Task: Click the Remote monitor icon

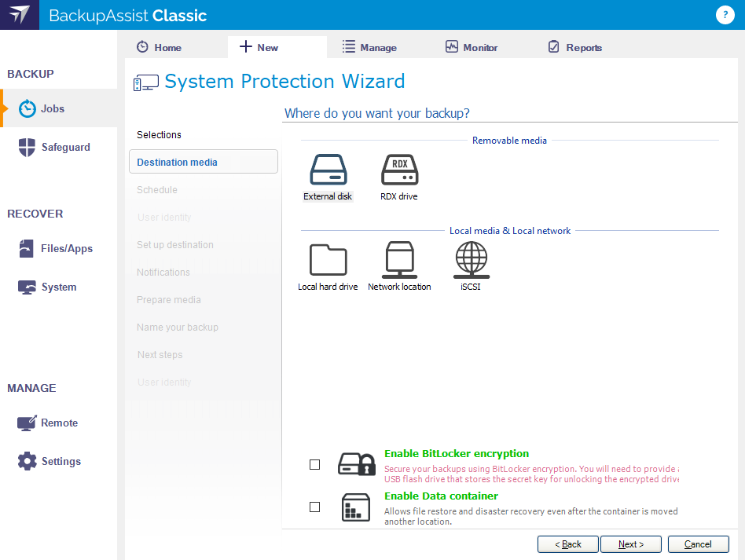Action: [x=27, y=423]
